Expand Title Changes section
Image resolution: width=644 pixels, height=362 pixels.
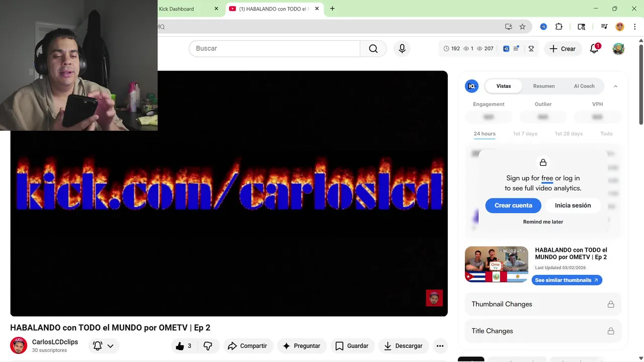pyautogui.click(x=543, y=331)
